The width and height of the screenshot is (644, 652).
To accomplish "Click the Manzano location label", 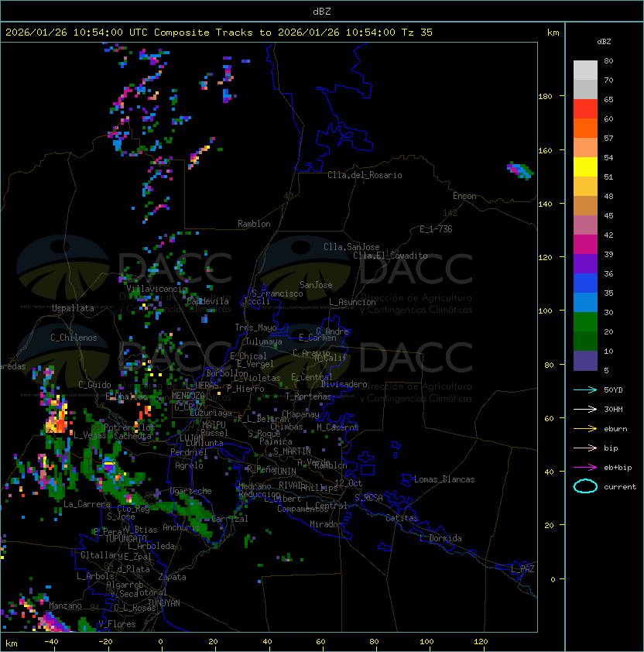I will [65, 606].
